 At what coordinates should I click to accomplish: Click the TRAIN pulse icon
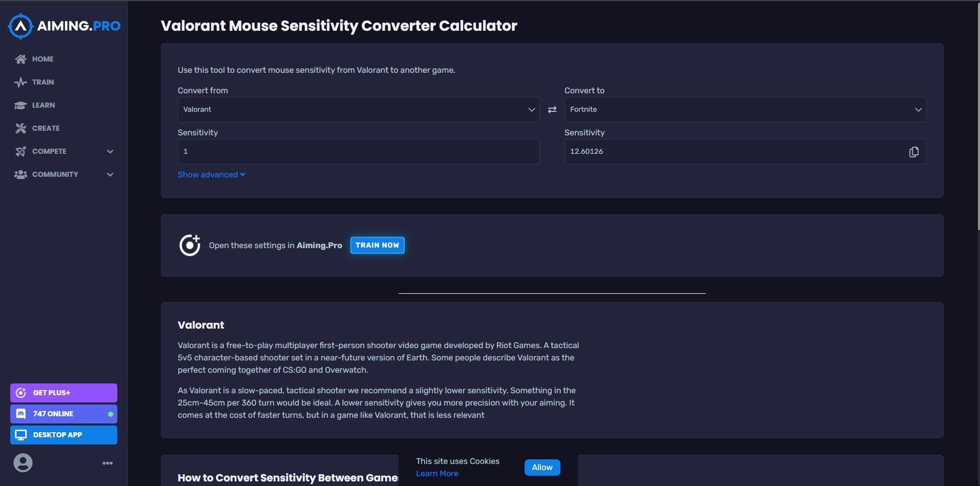click(20, 82)
